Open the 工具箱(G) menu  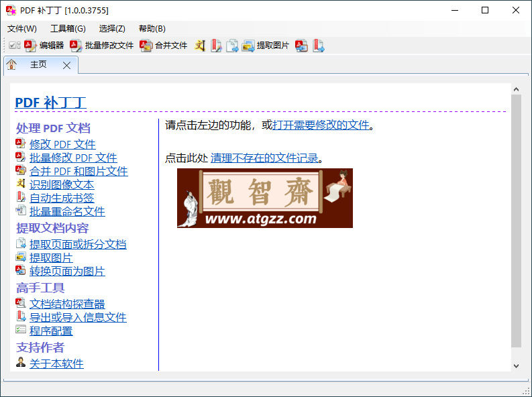[x=68, y=29]
